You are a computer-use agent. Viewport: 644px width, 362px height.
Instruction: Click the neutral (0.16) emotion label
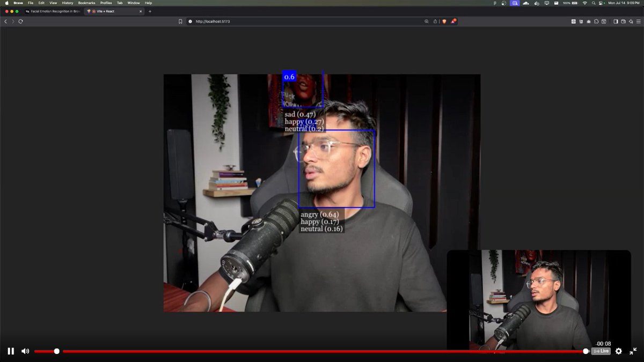pyautogui.click(x=321, y=229)
